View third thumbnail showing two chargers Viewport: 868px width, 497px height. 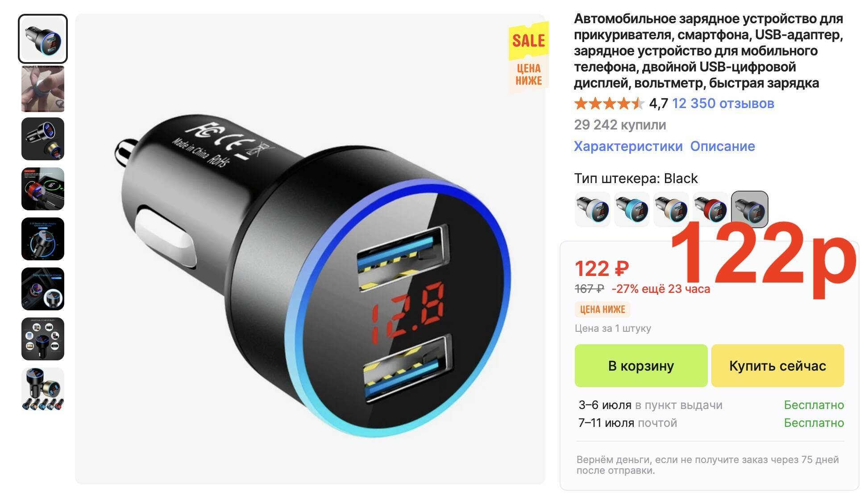pos(43,139)
